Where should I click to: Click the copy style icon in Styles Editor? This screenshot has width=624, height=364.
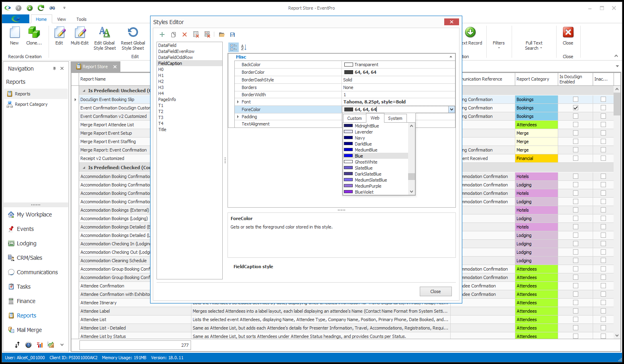click(173, 34)
